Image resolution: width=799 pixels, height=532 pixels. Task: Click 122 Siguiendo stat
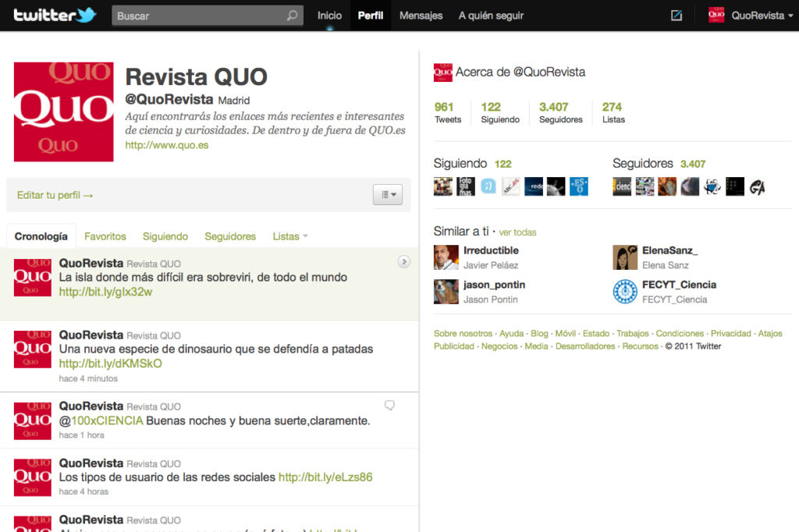500,112
